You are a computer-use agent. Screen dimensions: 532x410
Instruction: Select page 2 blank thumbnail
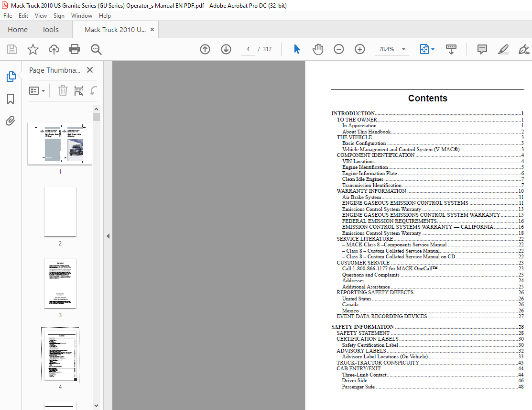tap(60, 211)
